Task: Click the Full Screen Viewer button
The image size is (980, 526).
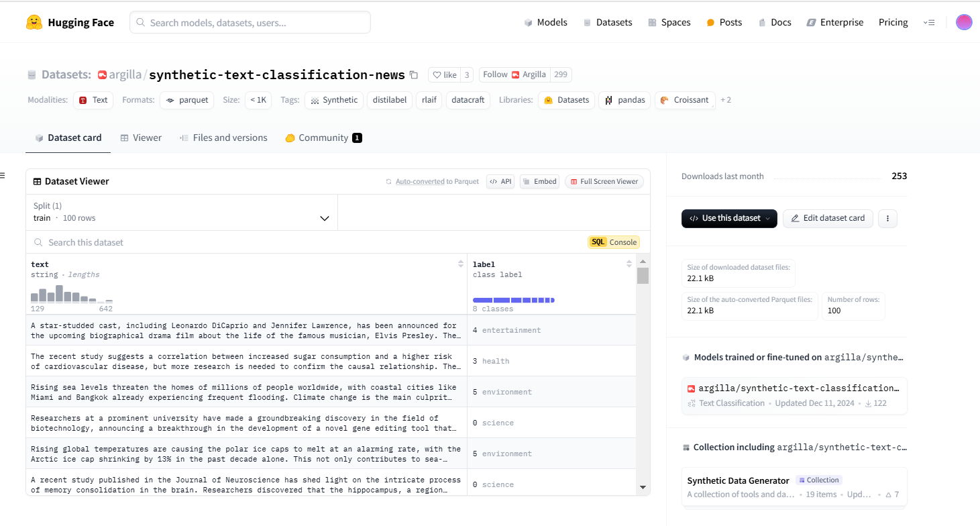Action: 604,181
